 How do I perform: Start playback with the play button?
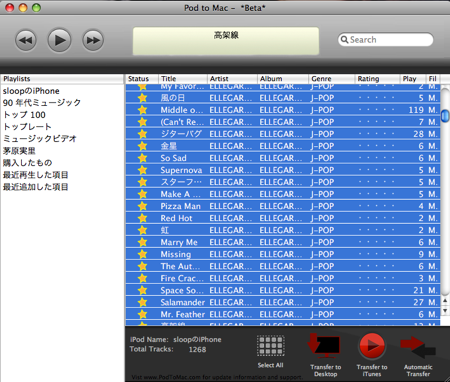pyautogui.click(x=59, y=40)
